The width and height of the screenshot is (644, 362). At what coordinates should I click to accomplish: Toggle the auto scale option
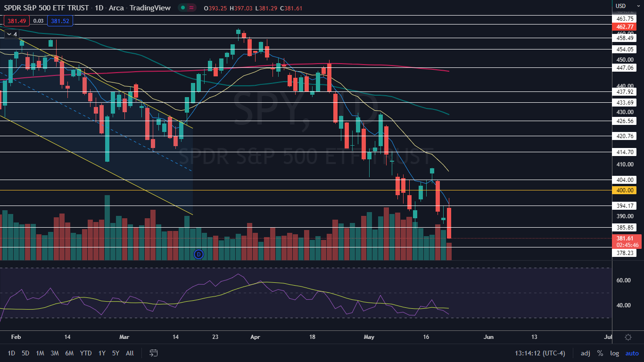(x=632, y=353)
